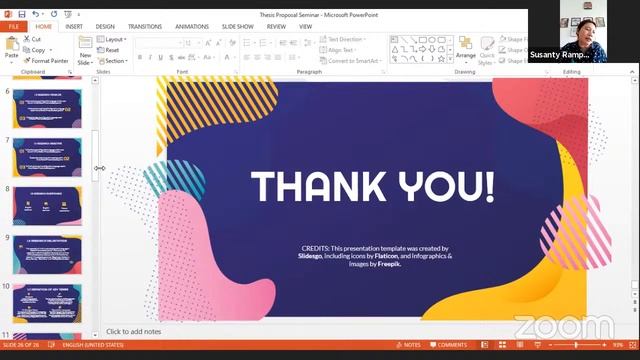Redo or repeat the last action
The image size is (640, 360).
[54, 14]
